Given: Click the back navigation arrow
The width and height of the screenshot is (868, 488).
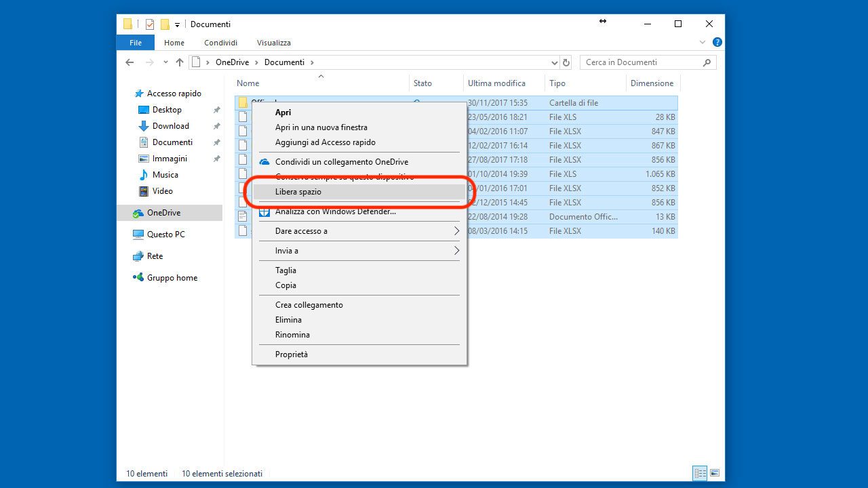Looking at the screenshot, I should pyautogui.click(x=130, y=62).
